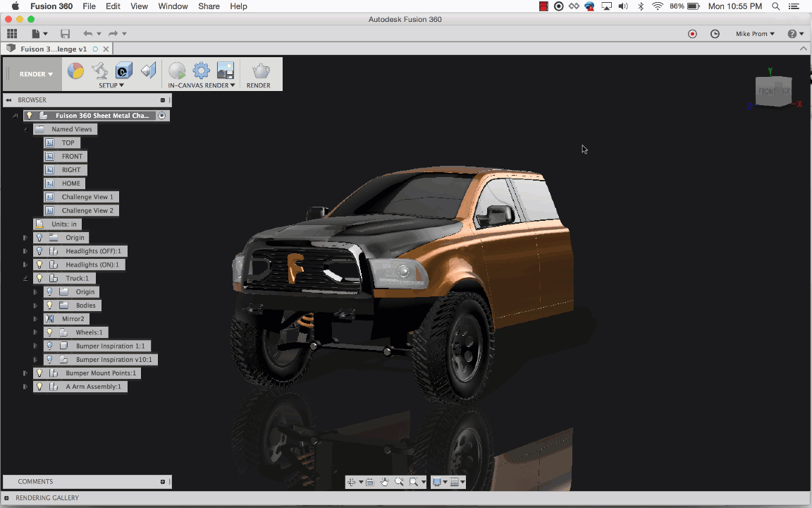The width and height of the screenshot is (812, 508).
Task: Select the Pan hand tool
Action: tap(385, 482)
